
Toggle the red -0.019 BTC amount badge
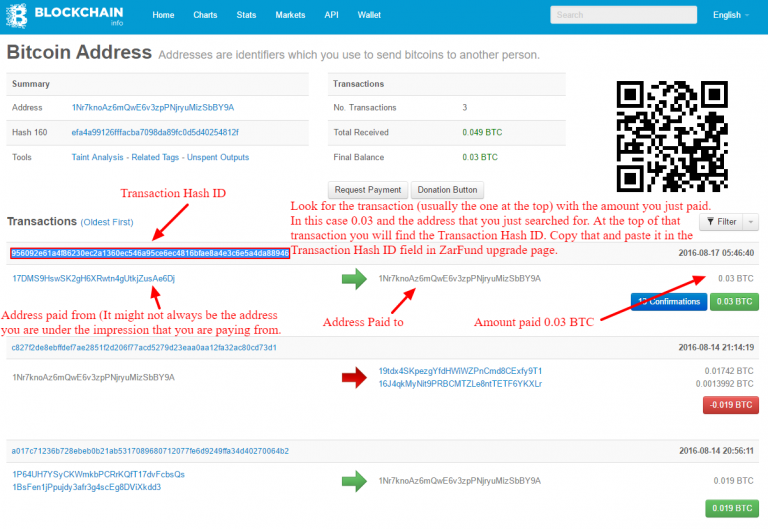coord(731,405)
